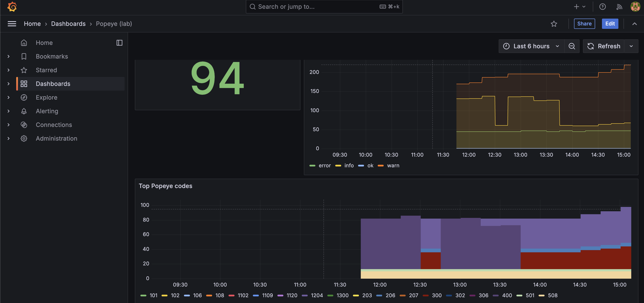Click the Starred star icon in sidebar
644x303 pixels.
24,70
